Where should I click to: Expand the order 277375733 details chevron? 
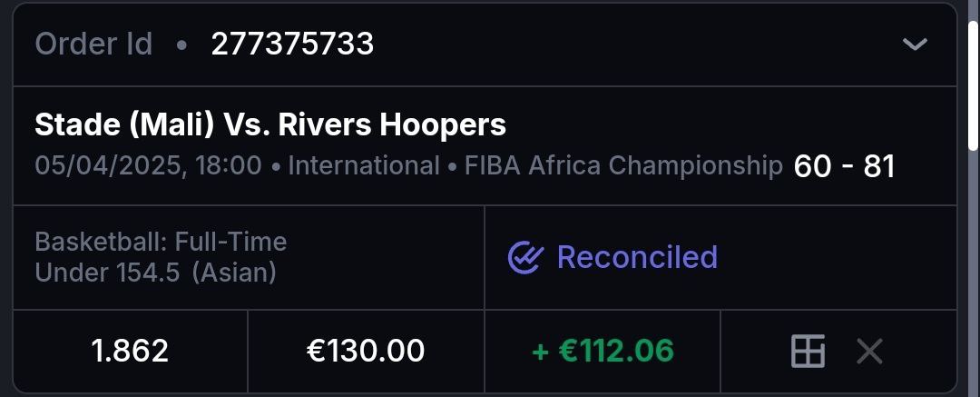point(915,44)
